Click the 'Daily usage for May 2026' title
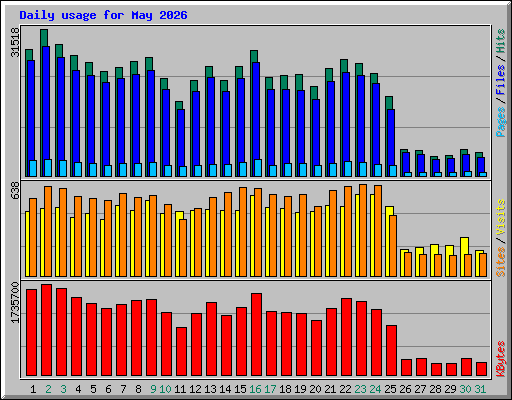 pyautogui.click(x=103, y=15)
